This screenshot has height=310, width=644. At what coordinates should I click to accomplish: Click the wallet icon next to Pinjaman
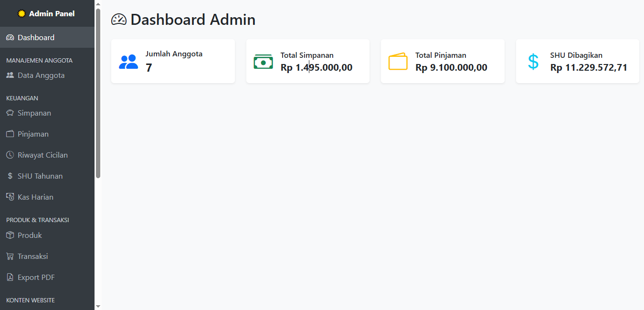click(x=10, y=134)
